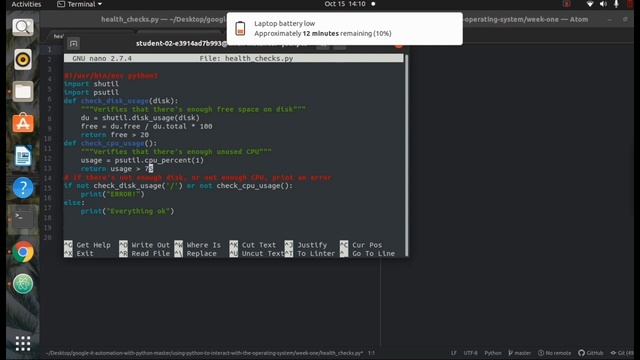Click the terminal window's vertical scrollbar
640x360 pixels.
click(406, 155)
